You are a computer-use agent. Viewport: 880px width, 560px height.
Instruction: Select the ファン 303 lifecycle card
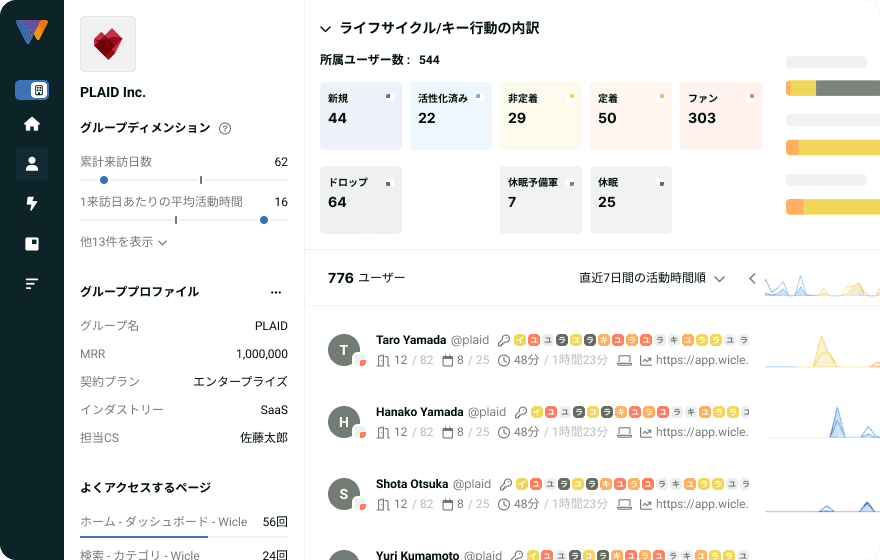(x=721, y=116)
